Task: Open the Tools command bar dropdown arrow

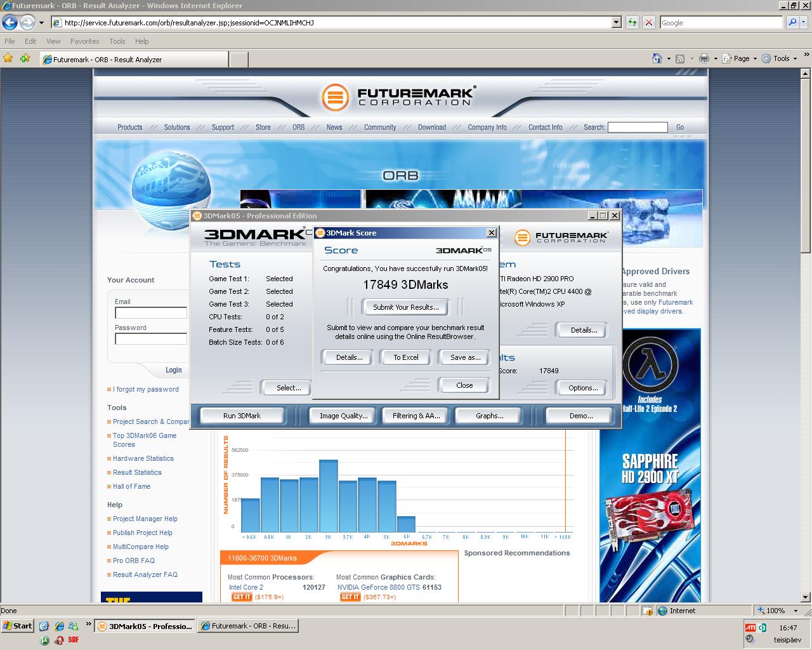Action: [795, 59]
